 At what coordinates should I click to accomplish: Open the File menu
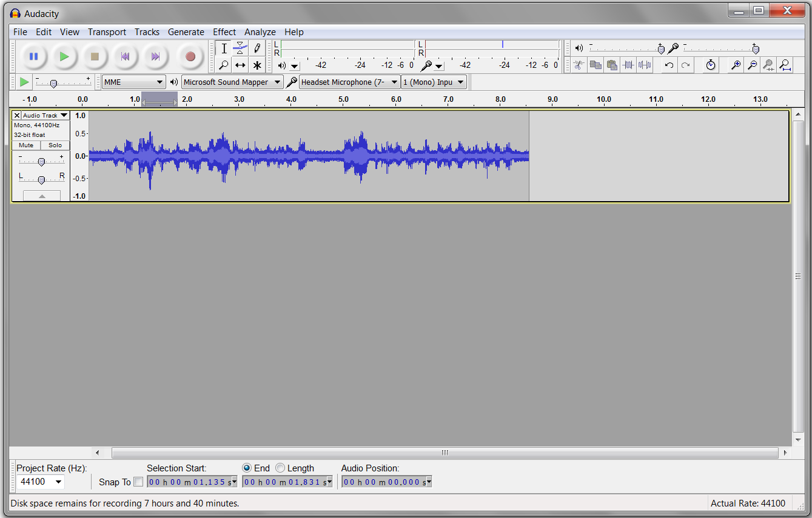click(20, 32)
